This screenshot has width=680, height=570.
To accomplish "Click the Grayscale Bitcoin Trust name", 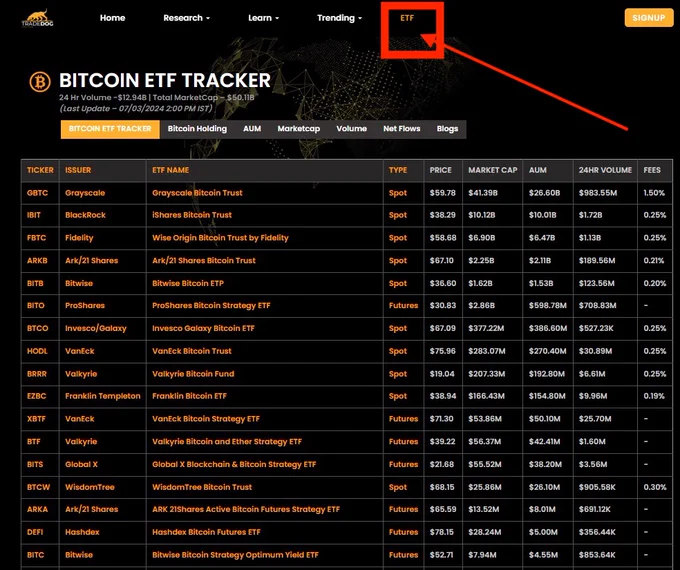I will pyautogui.click(x=197, y=193).
